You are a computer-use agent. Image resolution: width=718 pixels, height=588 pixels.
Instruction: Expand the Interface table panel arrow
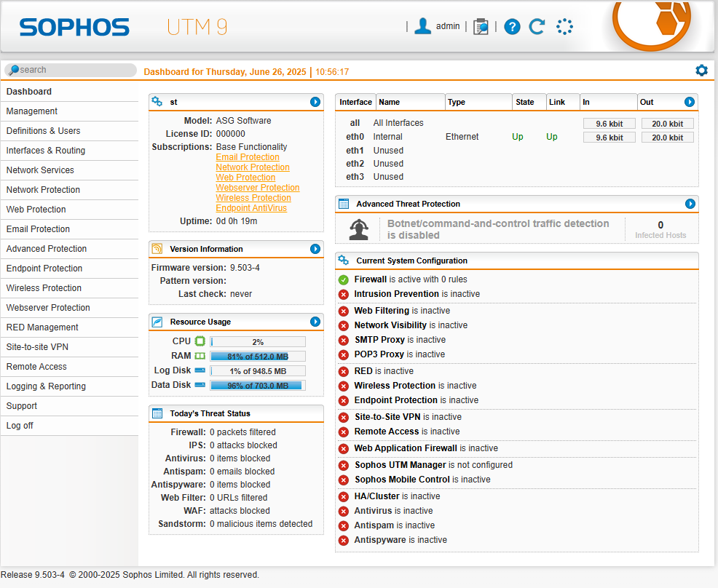(x=690, y=102)
